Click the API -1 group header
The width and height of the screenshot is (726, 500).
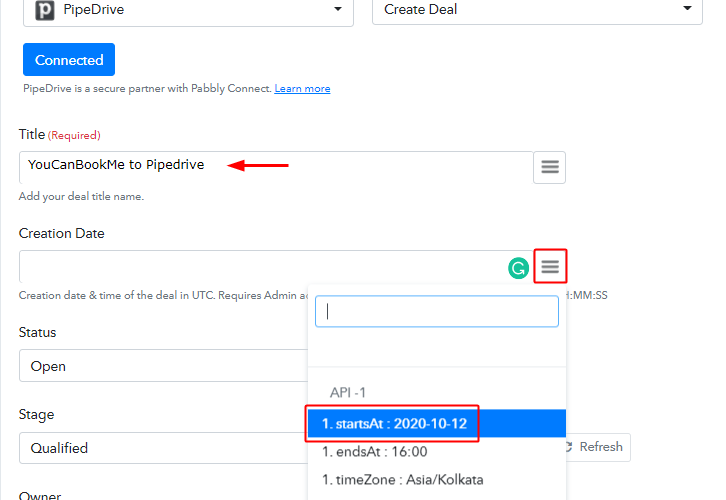coord(348,393)
